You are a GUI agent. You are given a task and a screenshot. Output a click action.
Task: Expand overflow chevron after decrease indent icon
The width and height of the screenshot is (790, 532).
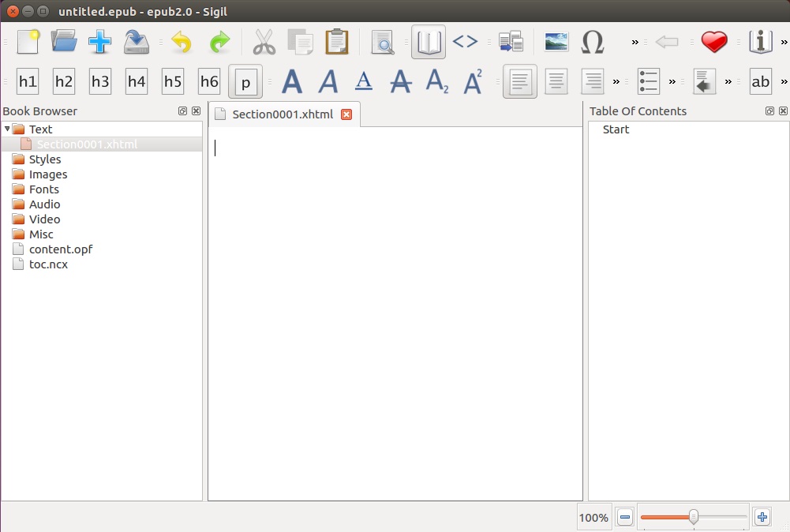(728, 81)
